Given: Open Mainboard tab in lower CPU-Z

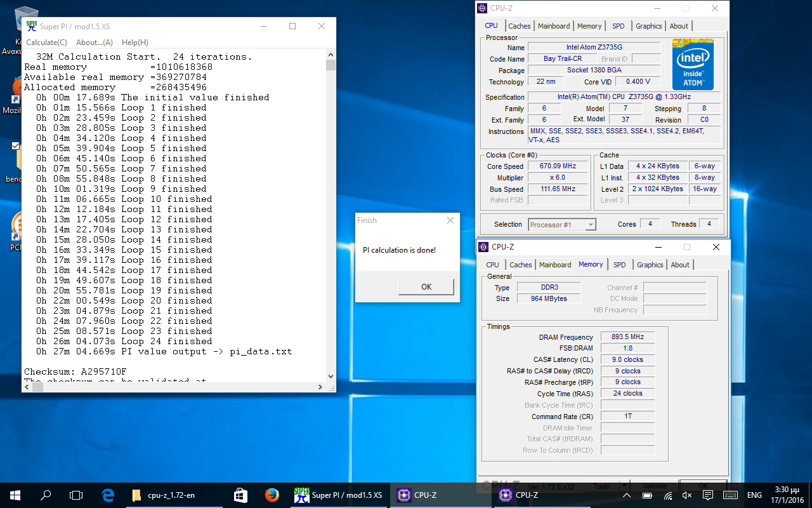Looking at the screenshot, I should (x=555, y=265).
